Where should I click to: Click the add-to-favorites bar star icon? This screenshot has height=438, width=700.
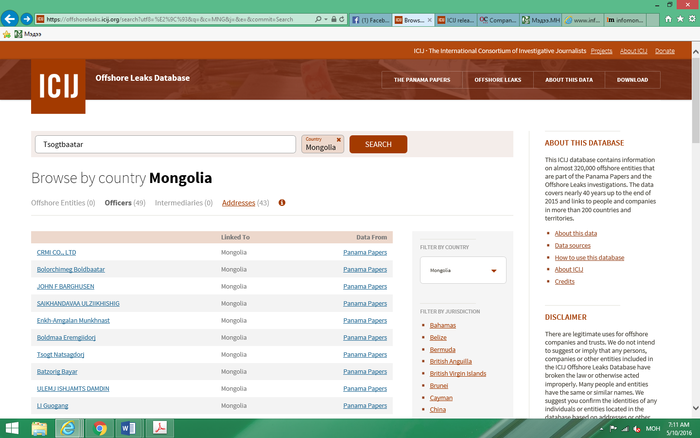pos(7,34)
